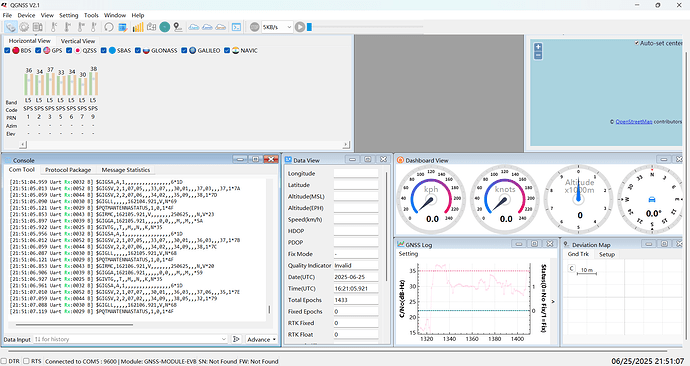Click the Date(UTC) value 2025-06-25
Screen dimensions: 690x366
point(356,277)
